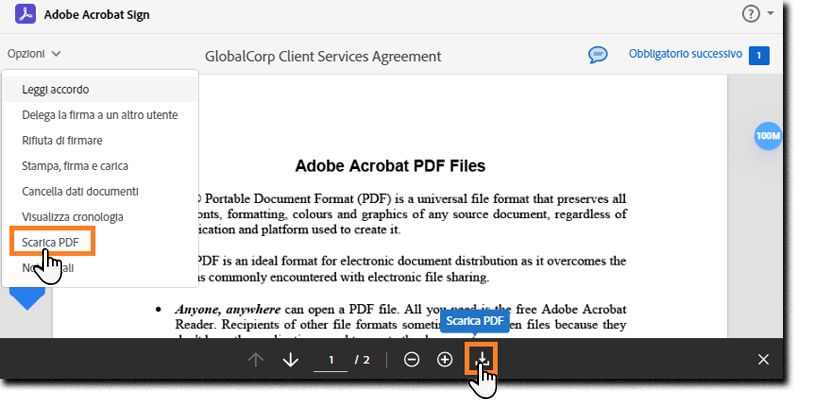Select Cancella dati documenti
829x401 pixels.
100,191
